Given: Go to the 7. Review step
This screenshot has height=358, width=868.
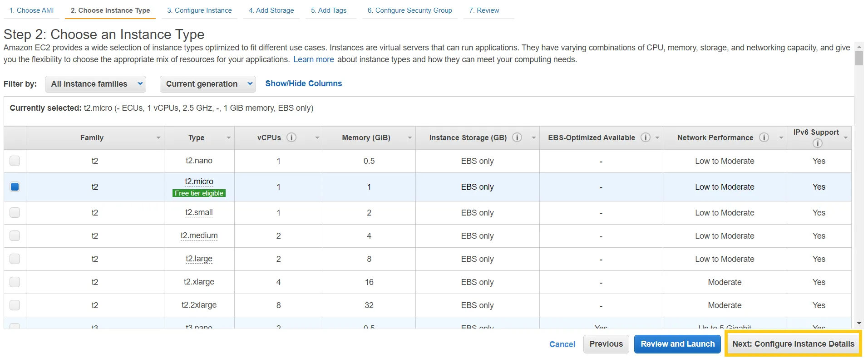Looking at the screenshot, I should (x=484, y=10).
